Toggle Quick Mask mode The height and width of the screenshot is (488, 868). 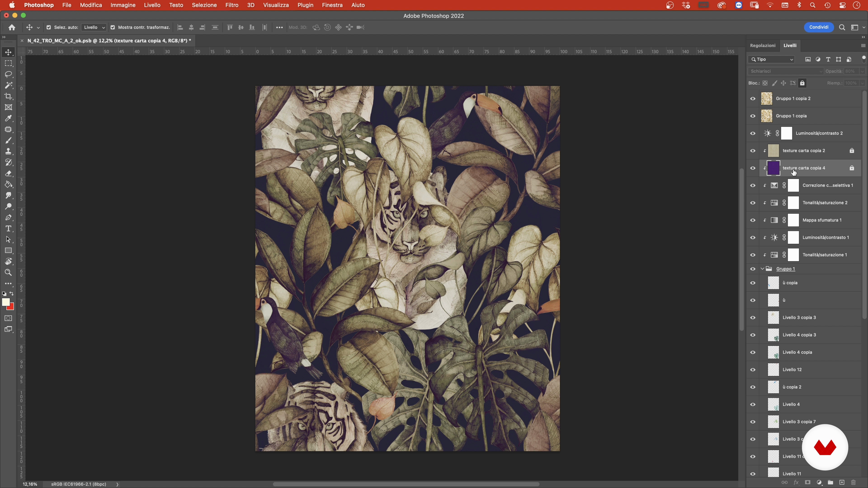[8, 318]
